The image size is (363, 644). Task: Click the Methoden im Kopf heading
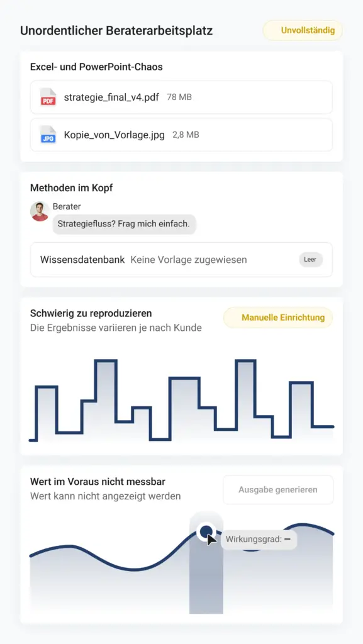click(72, 188)
